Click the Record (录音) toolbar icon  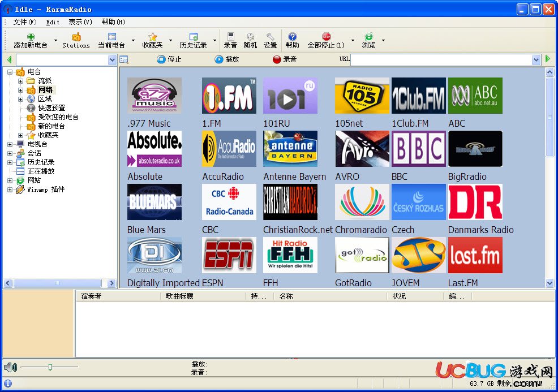(x=230, y=37)
